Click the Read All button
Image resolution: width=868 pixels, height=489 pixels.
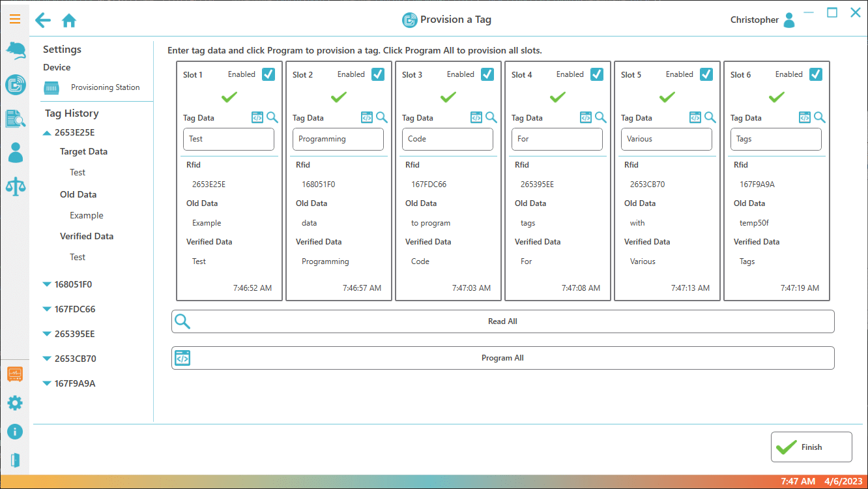[502, 321]
